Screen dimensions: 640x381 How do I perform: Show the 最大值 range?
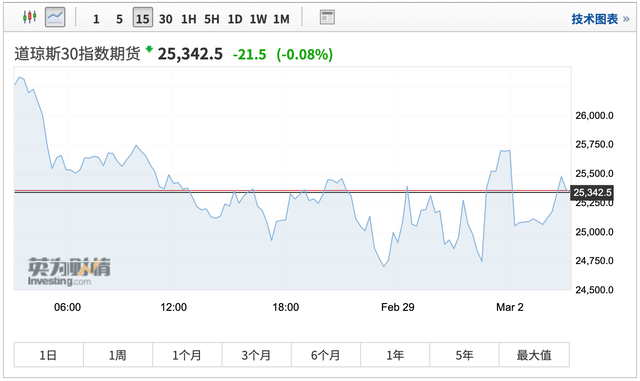click(x=534, y=355)
